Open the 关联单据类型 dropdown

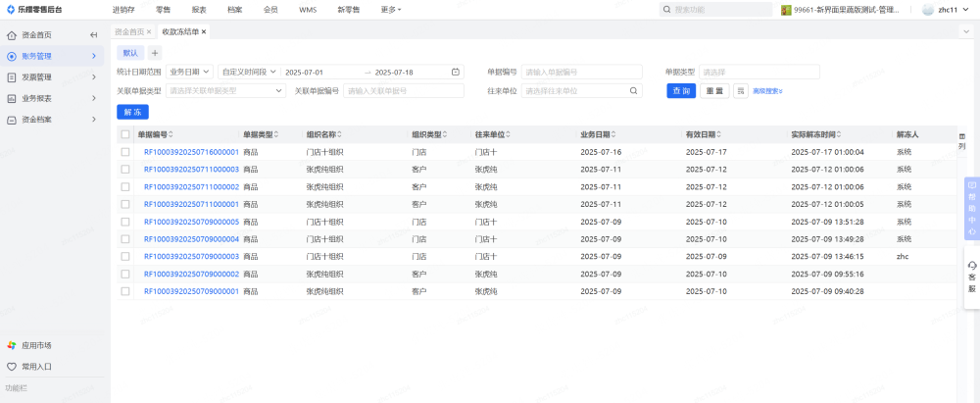click(x=224, y=91)
